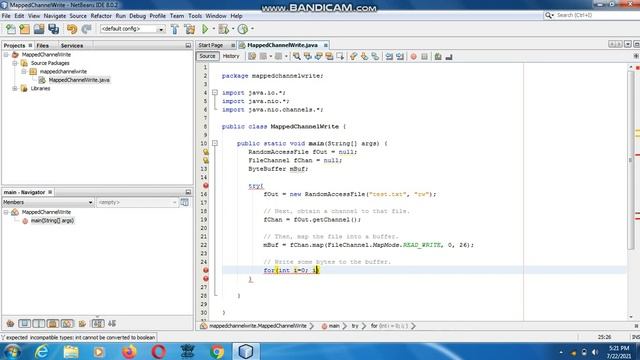
Task: Click the error marker on line 15
Action: (x=206, y=185)
